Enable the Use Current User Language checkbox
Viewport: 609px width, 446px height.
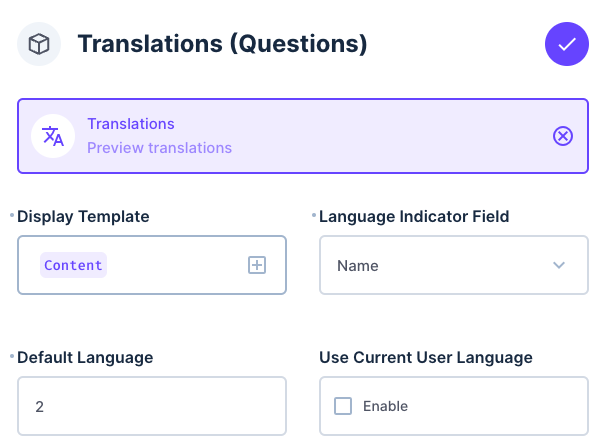click(x=343, y=406)
